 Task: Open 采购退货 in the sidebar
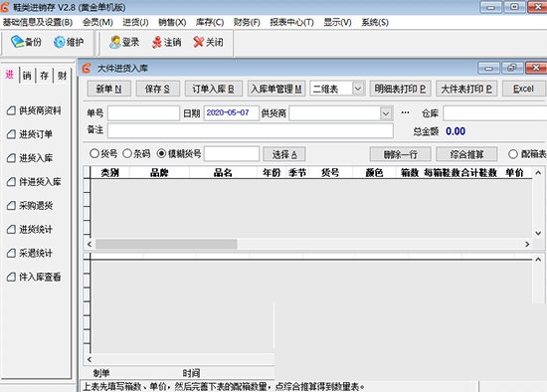click(30, 205)
